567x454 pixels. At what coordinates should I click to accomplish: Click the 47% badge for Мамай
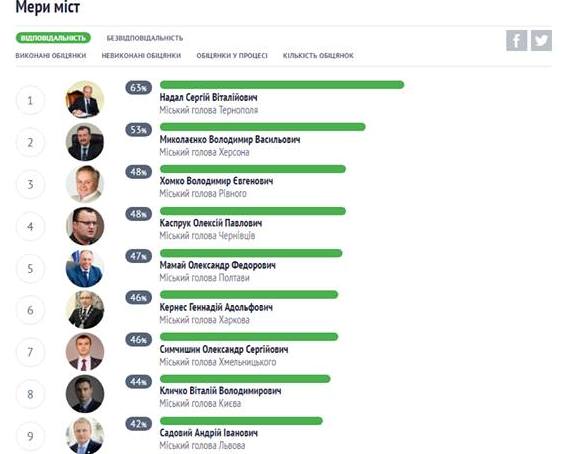pyautogui.click(x=138, y=256)
